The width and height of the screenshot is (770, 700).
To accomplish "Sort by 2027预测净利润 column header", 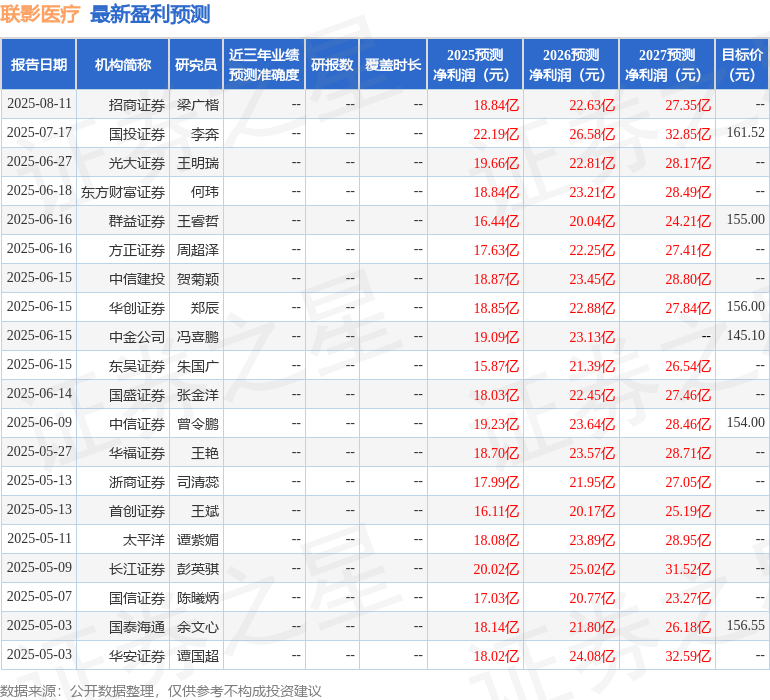I will coord(666,65).
